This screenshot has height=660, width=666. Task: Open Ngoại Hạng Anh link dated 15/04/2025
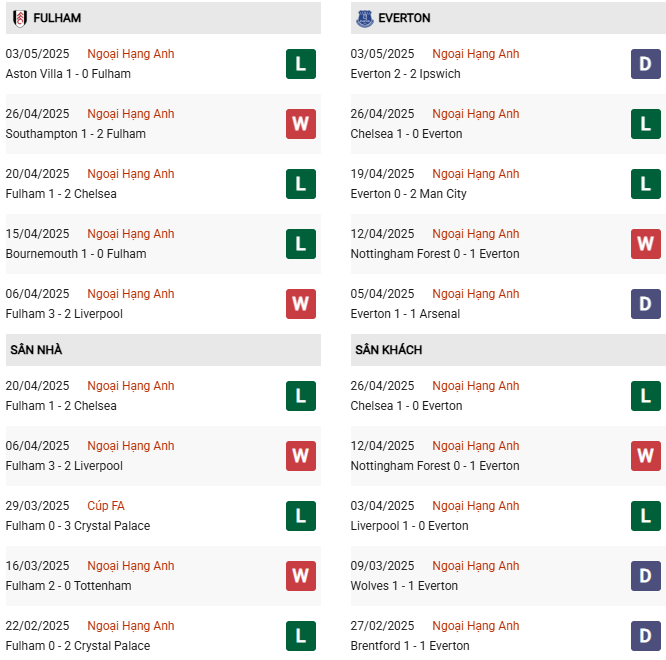pyautogui.click(x=131, y=234)
